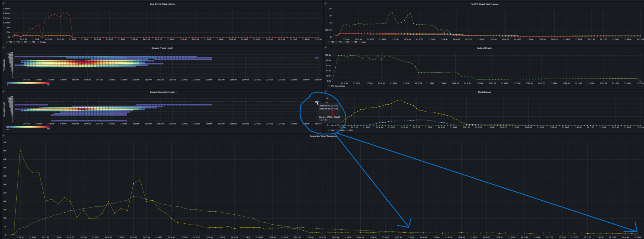Open info corner of Request Prompt Length panel

point(3,47)
